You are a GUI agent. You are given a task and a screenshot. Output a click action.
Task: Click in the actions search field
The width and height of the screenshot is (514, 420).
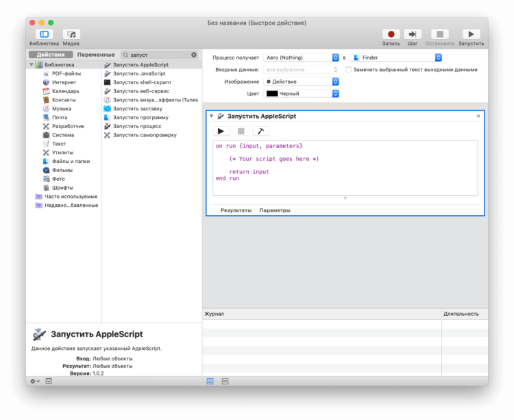coord(160,55)
